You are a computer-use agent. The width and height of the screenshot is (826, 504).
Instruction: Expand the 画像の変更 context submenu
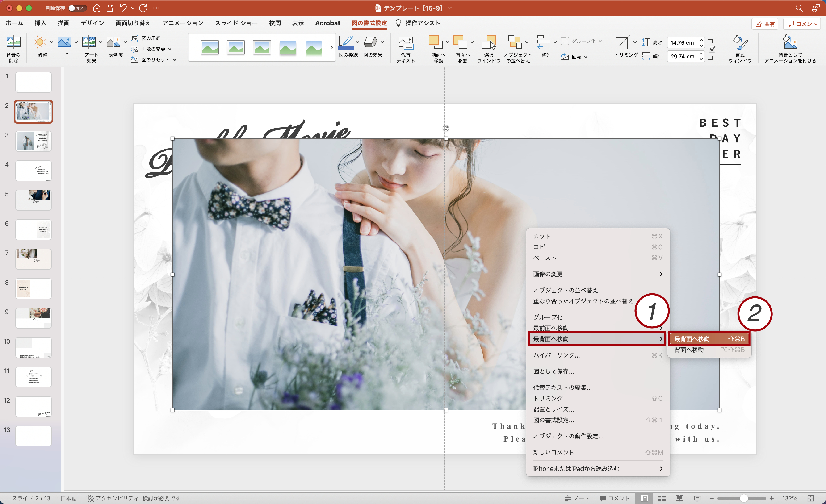click(598, 274)
